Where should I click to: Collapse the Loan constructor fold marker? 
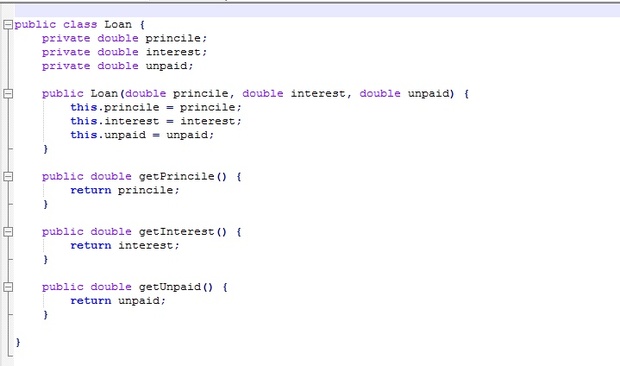8,94
